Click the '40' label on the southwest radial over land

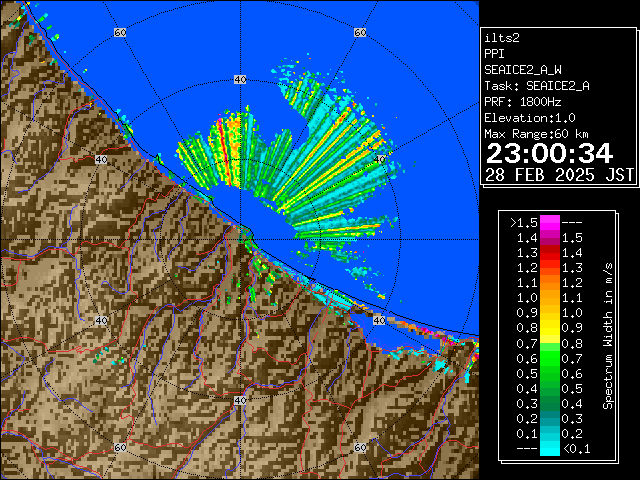[101, 320]
